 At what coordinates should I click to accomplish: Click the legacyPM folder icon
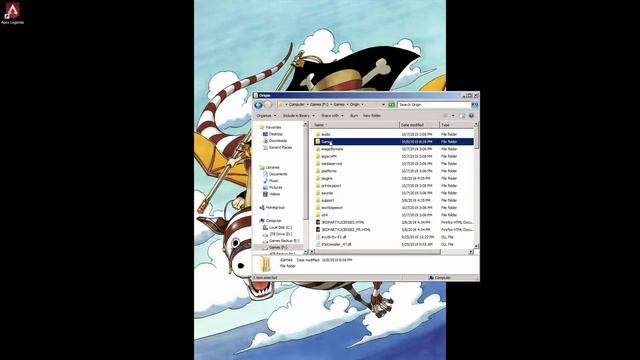click(318, 156)
